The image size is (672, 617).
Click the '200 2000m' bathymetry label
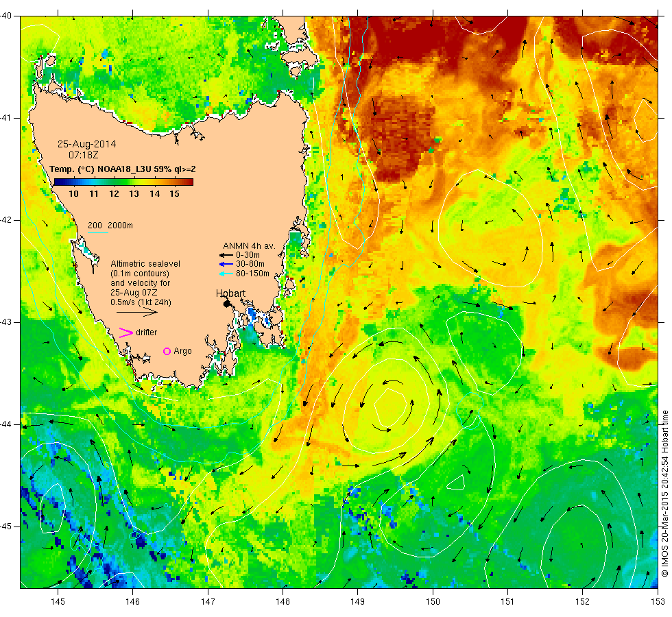tap(110, 226)
